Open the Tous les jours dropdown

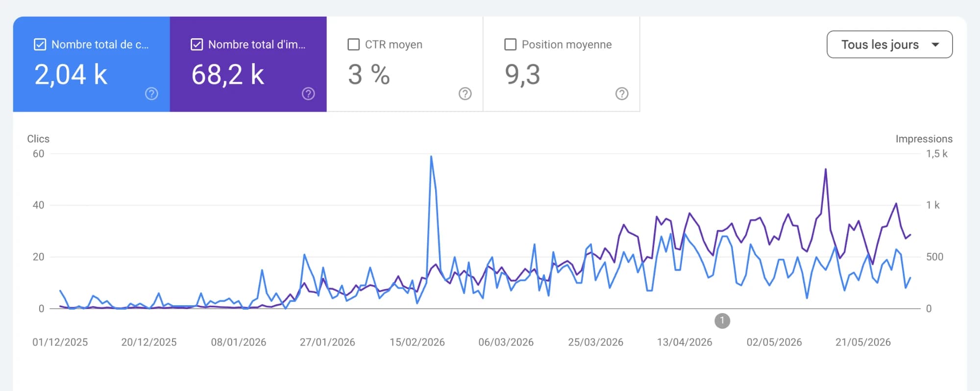point(889,45)
